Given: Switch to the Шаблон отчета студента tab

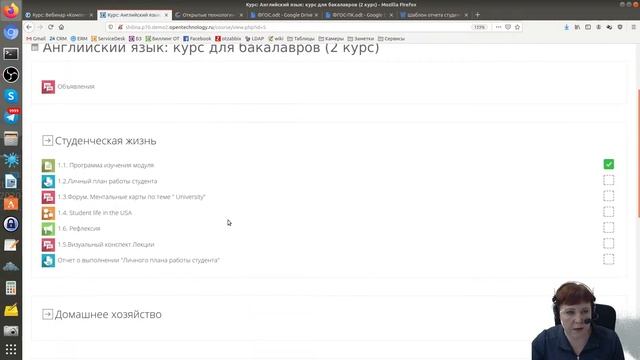Looking at the screenshot, I should (433, 15).
